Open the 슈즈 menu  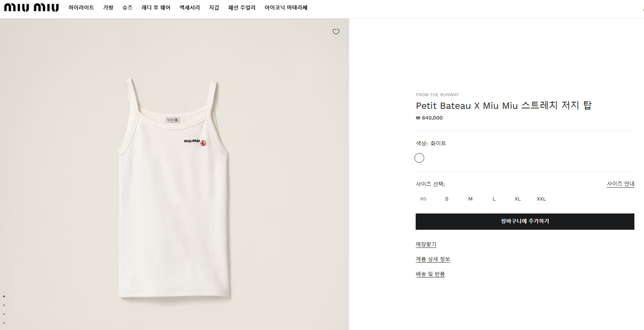coord(127,7)
